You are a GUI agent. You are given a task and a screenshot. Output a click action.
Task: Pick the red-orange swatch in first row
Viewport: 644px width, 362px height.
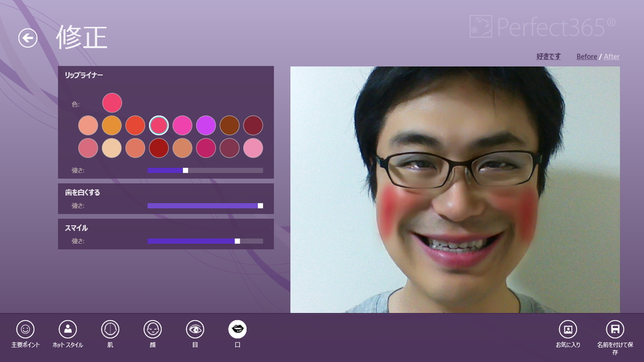[135, 125]
